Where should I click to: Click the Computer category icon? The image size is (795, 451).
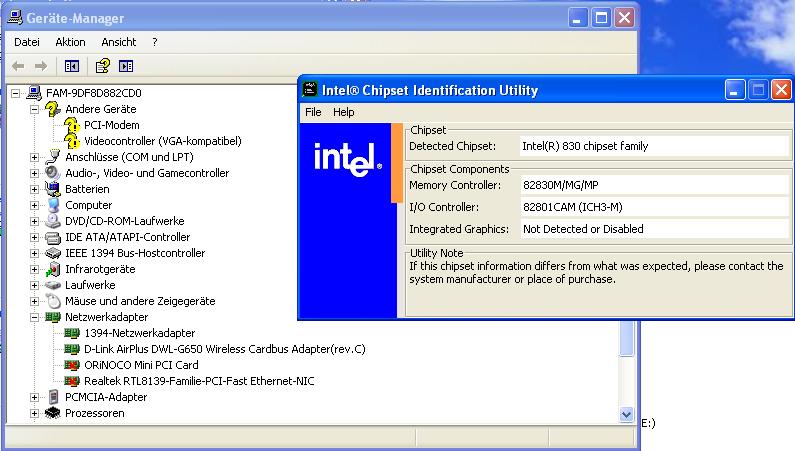(x=53, y=205)
